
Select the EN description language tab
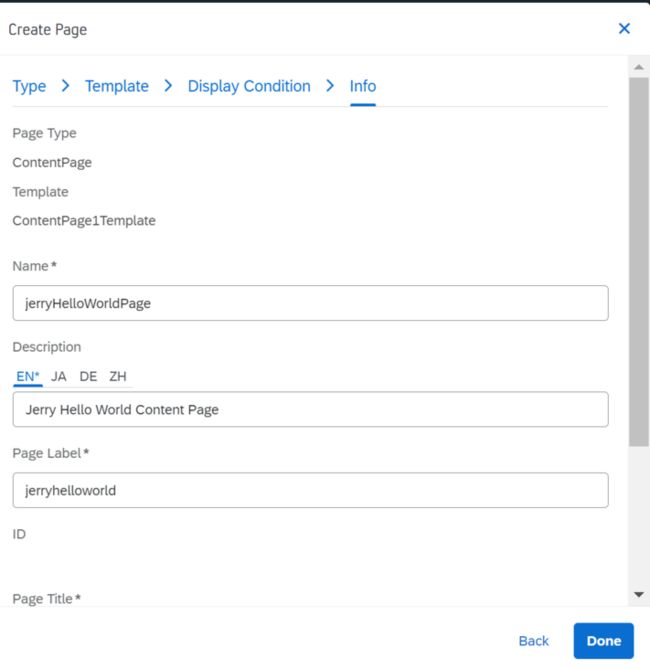pos(28,376)
